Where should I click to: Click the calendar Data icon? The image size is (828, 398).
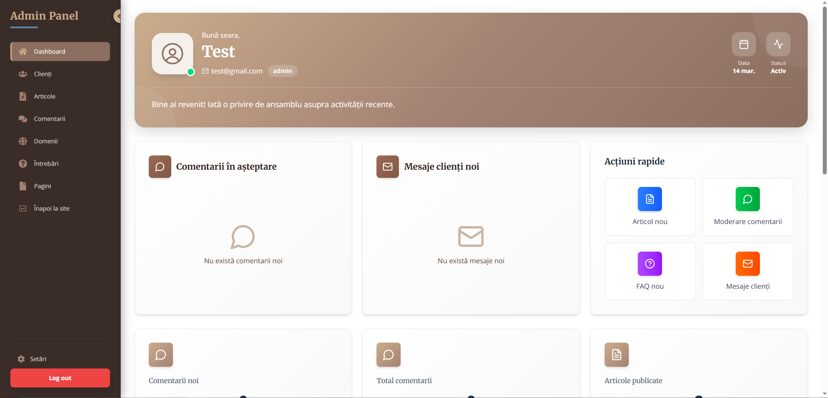click(744, 44)
